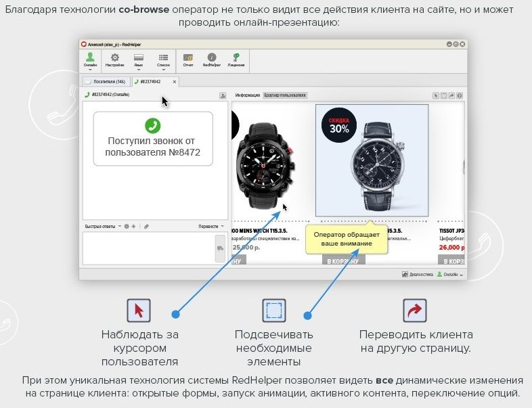This screenshot has height=408, width=532.
Task: Click the В КОРЗ button under TISSOT
Action: [x=451, y=260]
